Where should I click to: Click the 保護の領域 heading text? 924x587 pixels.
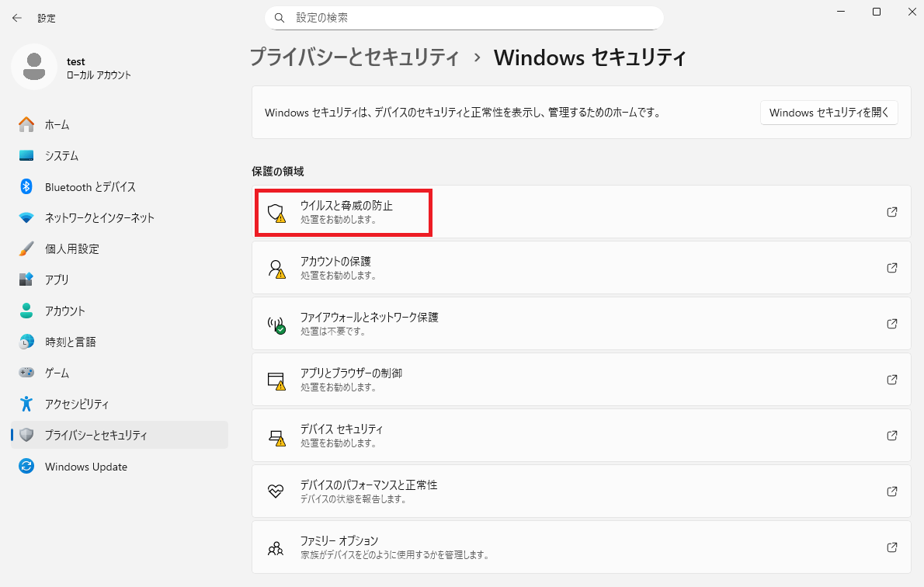(x=277, y=172)
